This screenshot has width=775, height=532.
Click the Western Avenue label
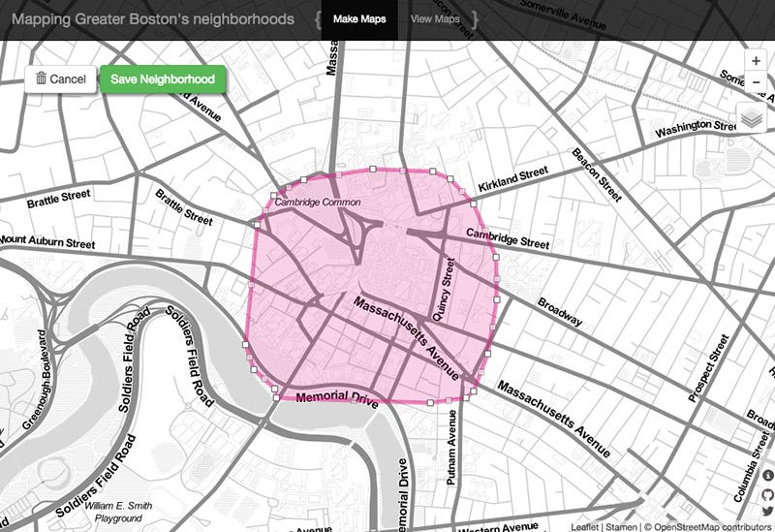pos(498,527)
